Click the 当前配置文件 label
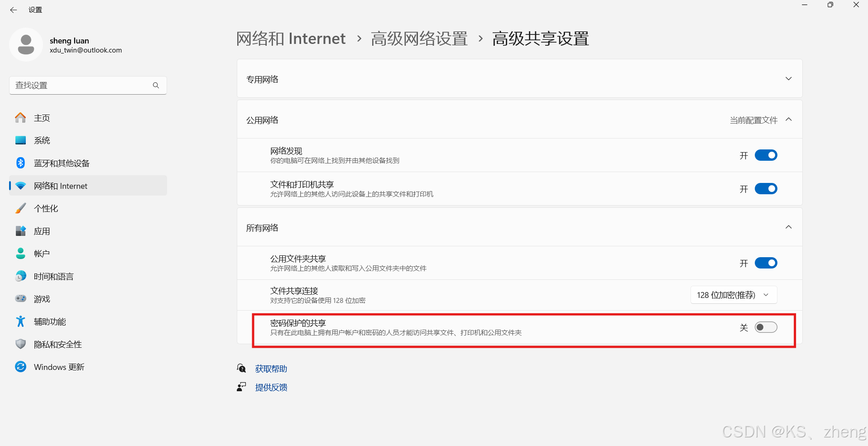Image resolution: width=868 pixels, height=446 pixels. [753, 120]
